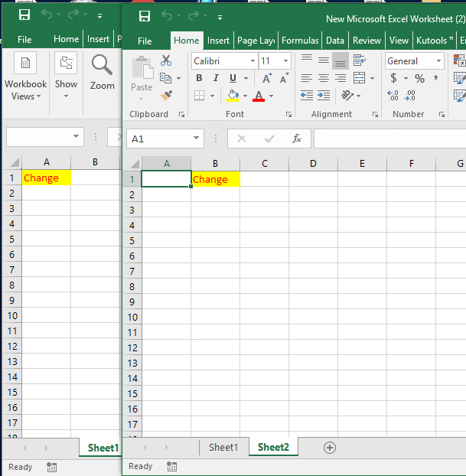Apply Accounting dollar number format

(393, 78)
